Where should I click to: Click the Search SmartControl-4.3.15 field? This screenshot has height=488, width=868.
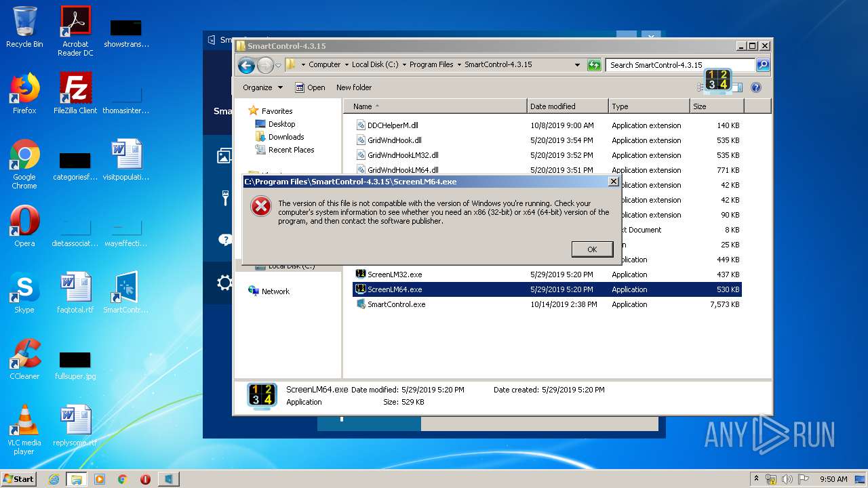click(680, 65)
